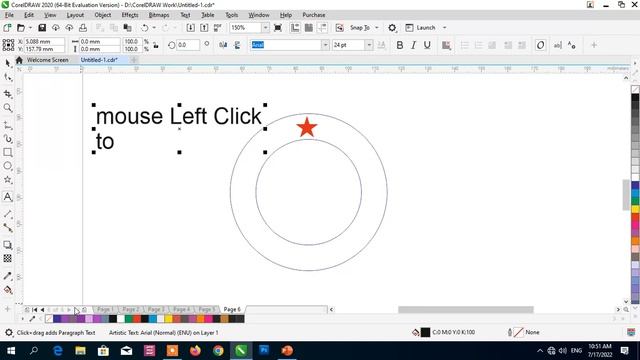Image resolution: width=640 pixels, height=360 pixels.
Task: Select the Rectangle tool
Action: click(8, 152)
